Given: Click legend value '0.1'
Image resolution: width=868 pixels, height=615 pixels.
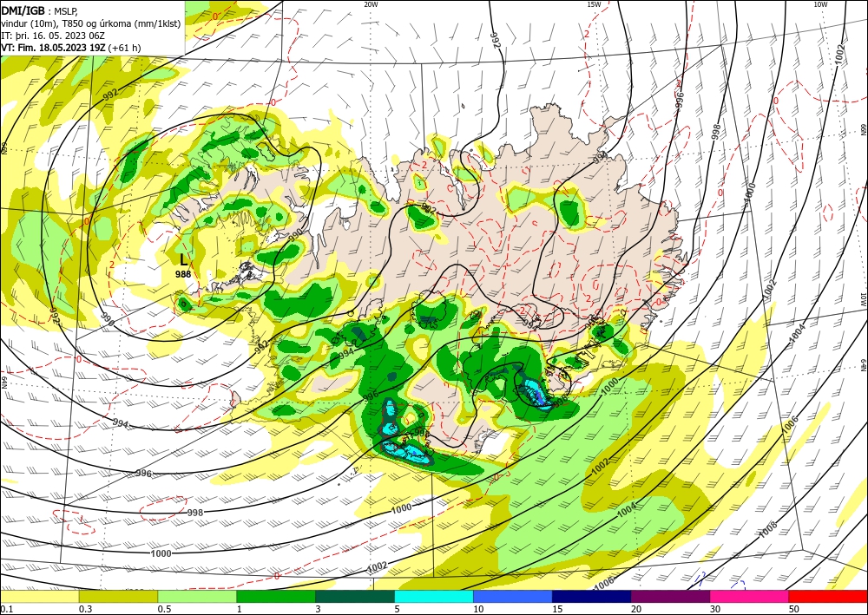Looking at the screenshot, I should pyautogui.click(x=5, y=609).
